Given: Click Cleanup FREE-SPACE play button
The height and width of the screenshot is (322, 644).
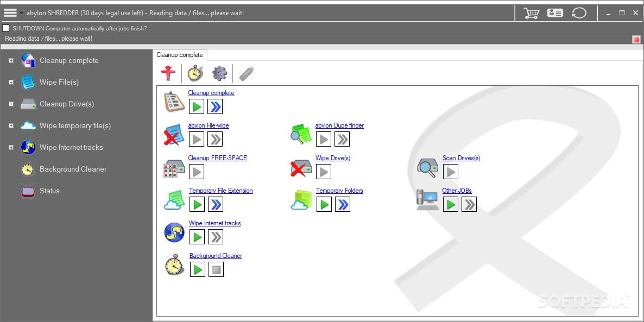Looking at the screenshot, I should (197, 172).
